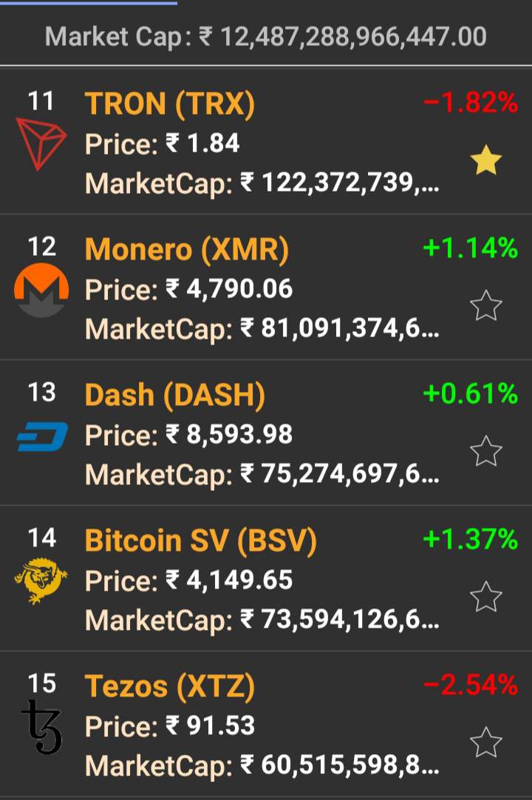This screenshot has height=800, width=532.
Task: Tap the Monero coin logo
Action: click(41, 291)
